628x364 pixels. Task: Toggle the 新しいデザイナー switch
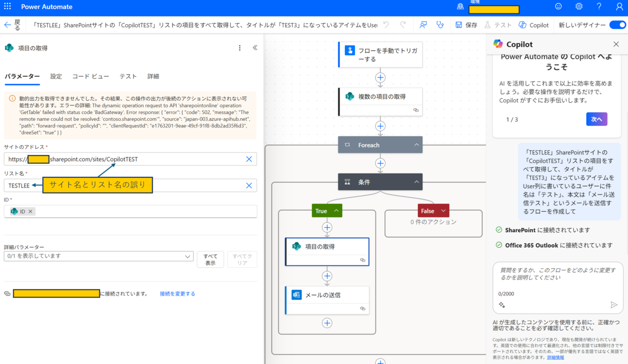[x=618, y=25]
